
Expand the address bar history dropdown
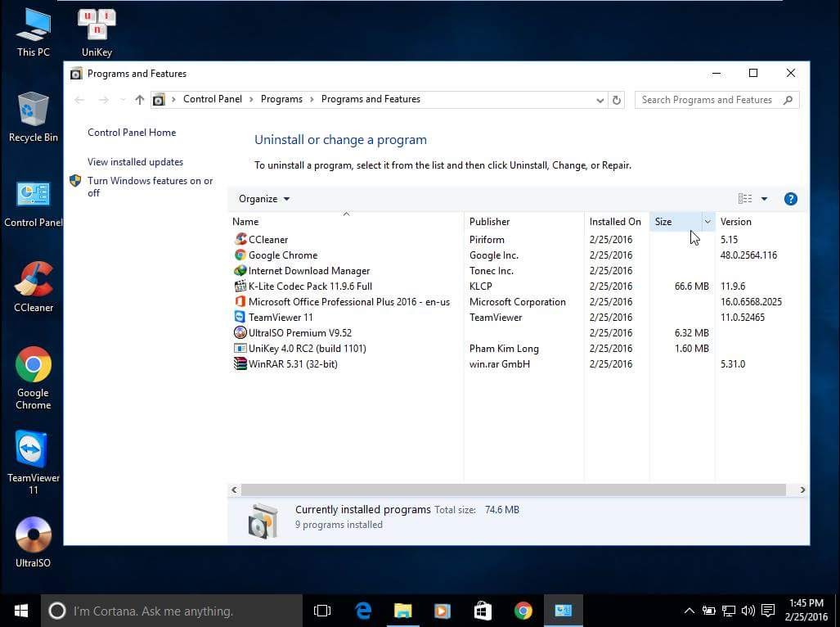point(600,100)
